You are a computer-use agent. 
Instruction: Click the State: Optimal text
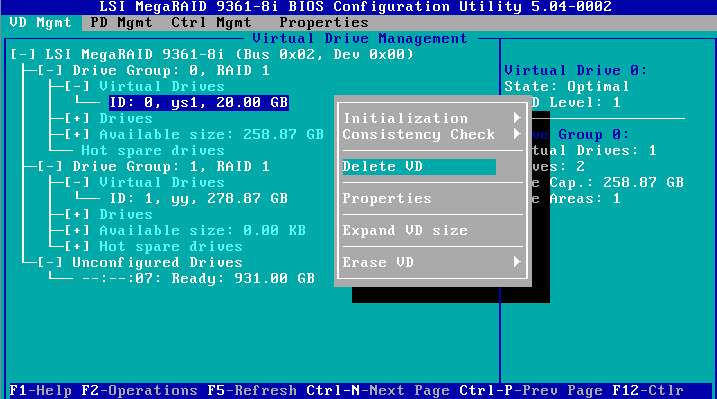[567, 86]
